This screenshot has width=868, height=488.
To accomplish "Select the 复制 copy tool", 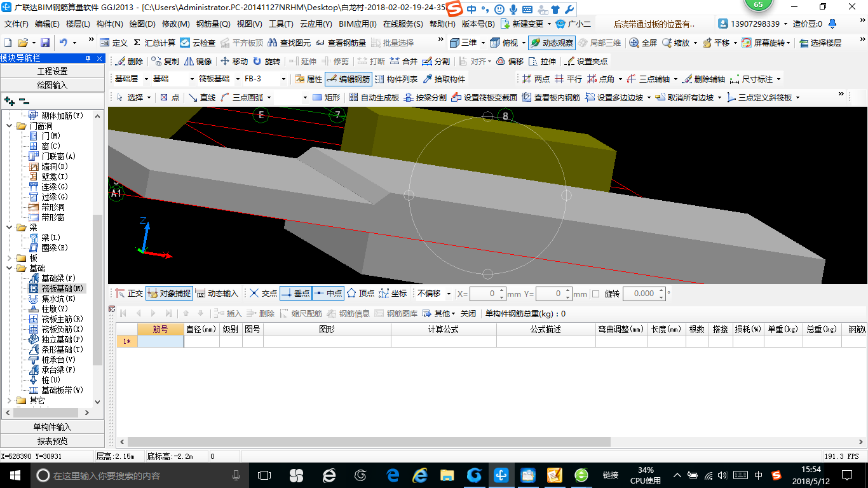I will point(165,61).
